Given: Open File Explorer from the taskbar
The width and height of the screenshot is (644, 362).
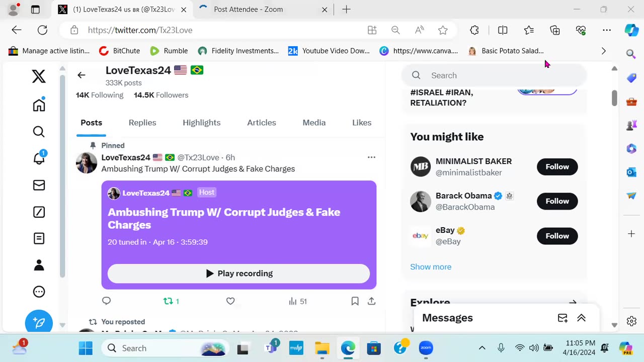Looking at the screenshot, I should pyautogui.click(x=322, y=348).
